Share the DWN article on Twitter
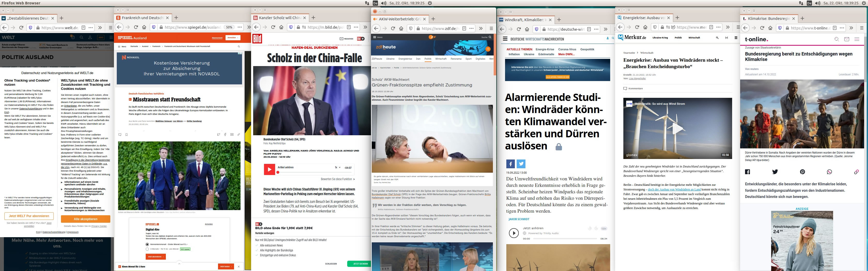The height and width of the screenshot is (271, 868). (x=521, y=164)
